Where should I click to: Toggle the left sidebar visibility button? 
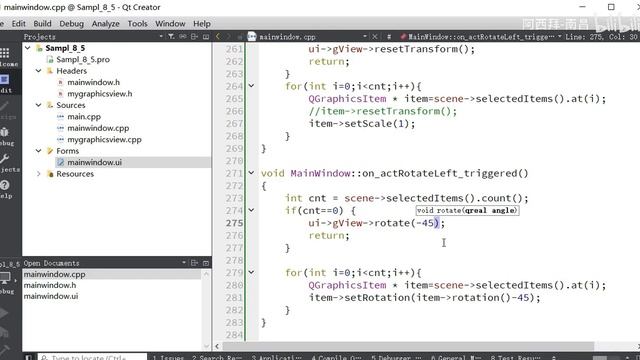click(28, 357)
